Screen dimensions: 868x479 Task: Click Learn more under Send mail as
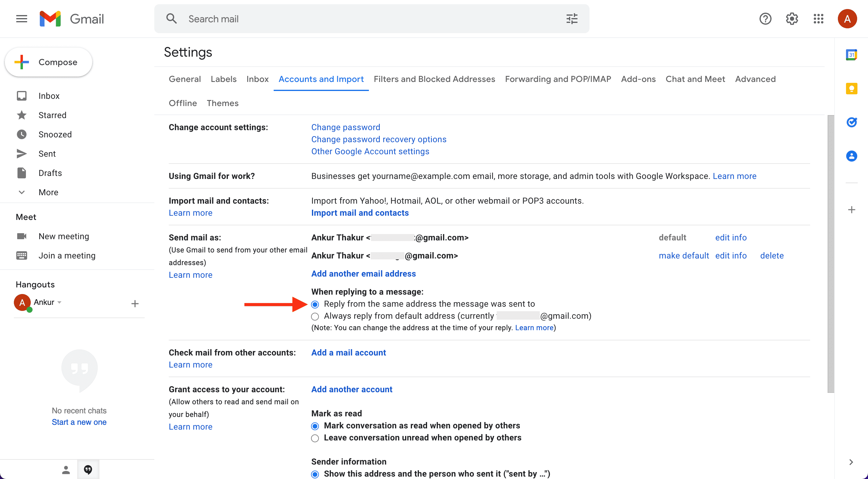[190, 275]
